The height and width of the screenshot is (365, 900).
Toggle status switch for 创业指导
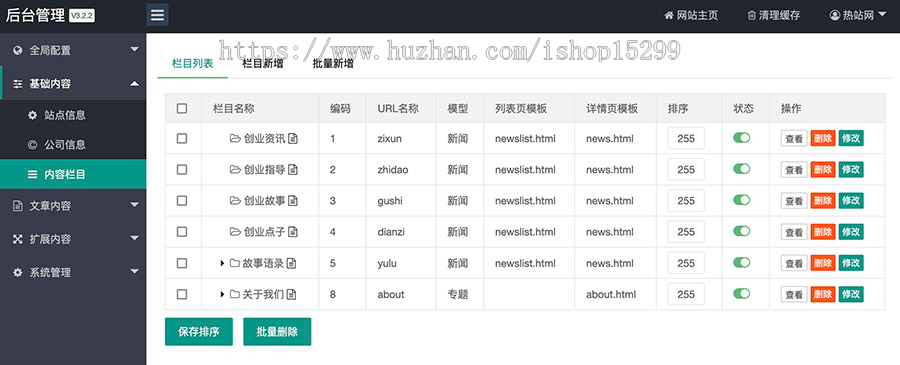[x=742, y=169]
